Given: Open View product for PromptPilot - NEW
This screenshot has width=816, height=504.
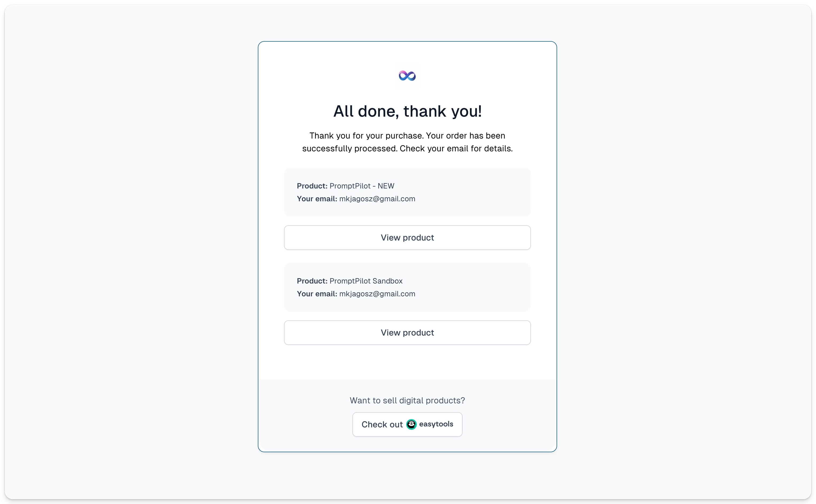Looking at the screenshot, I should [407, 238].
